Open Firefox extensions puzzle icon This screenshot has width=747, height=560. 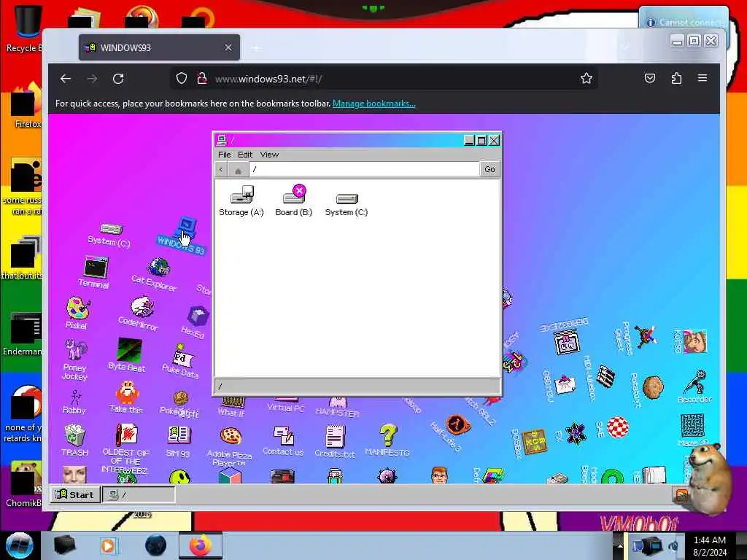676,78
